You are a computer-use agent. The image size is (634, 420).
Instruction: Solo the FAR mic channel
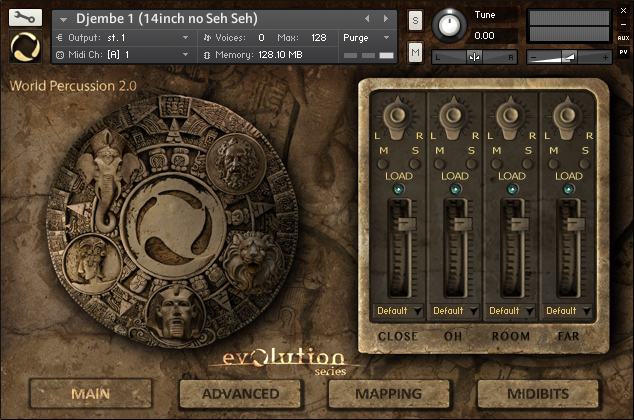pos(585,164)
